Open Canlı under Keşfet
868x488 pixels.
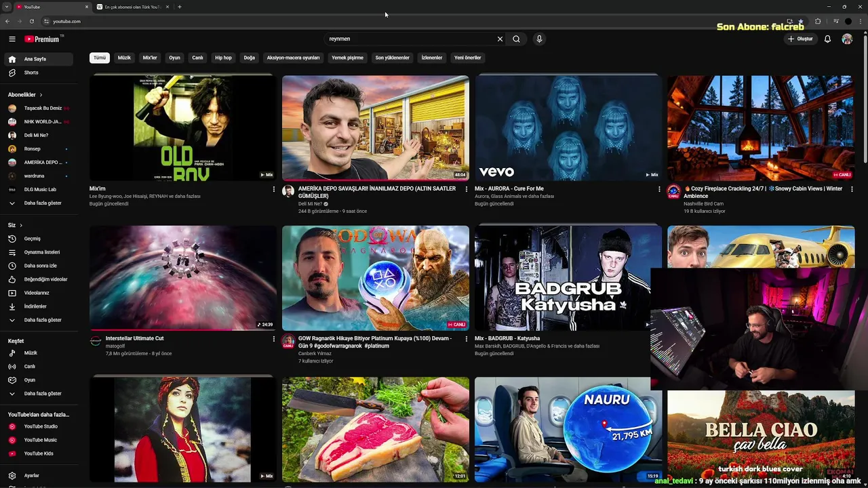[40, 367]
